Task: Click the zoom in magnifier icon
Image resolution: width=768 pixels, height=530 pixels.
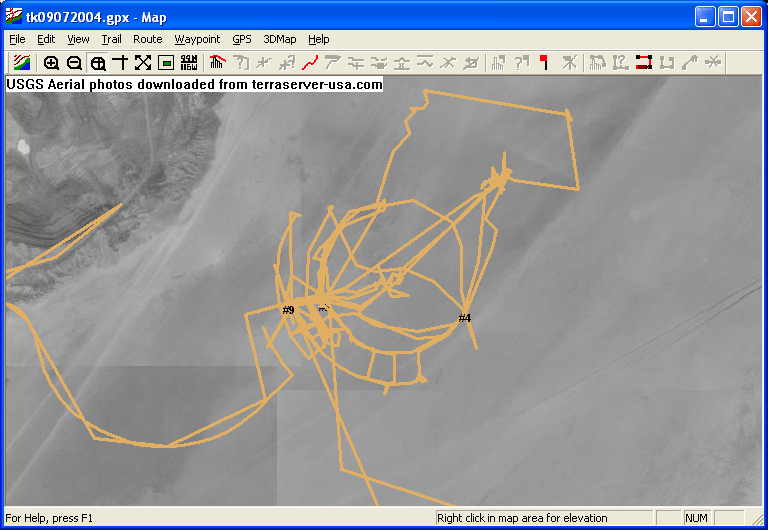Action: coord(52,63)
